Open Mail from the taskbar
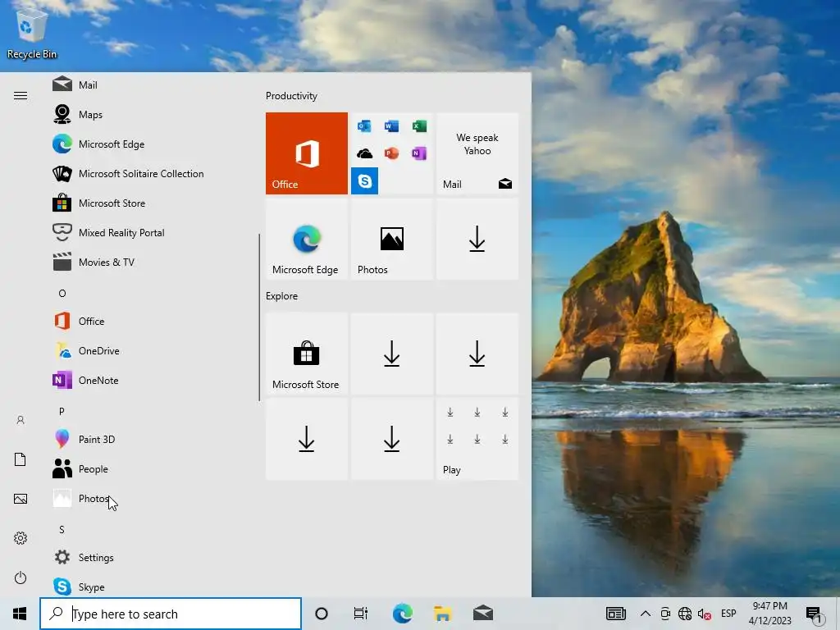The image size is (840, 630). click(x=483, y=614)
